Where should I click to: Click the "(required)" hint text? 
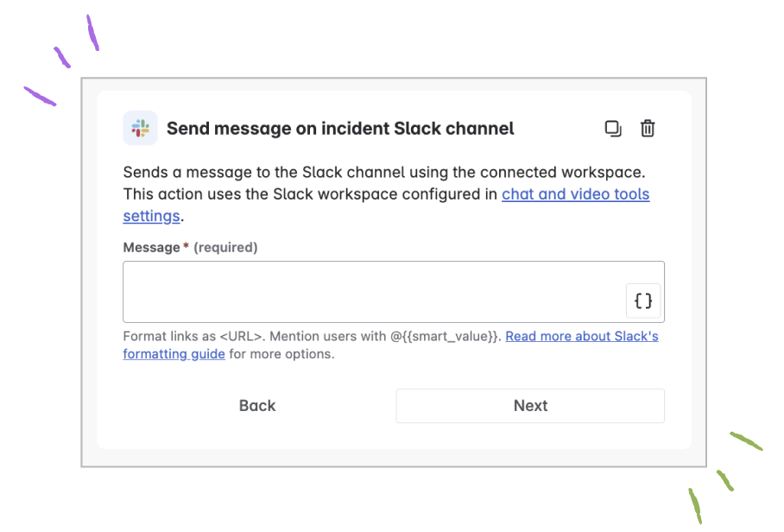tap(225, 248)
